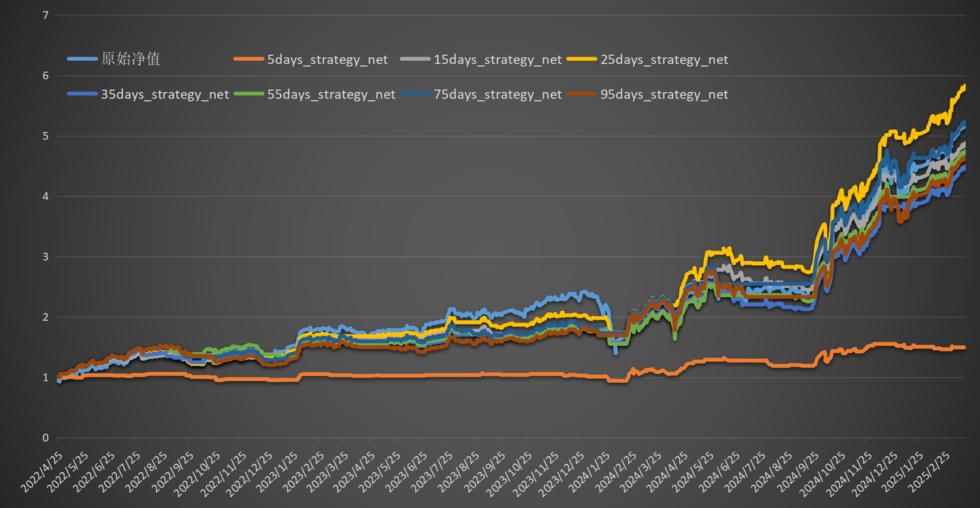
Task: Select the 5days_strategy_net legend label
Action: pyautogui.click(x=327, y=60)
